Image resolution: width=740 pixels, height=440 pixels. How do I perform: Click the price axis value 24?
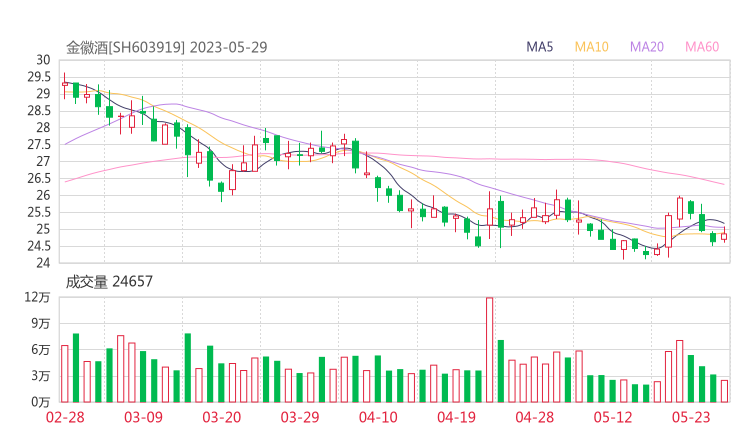[x=43, y=263]
